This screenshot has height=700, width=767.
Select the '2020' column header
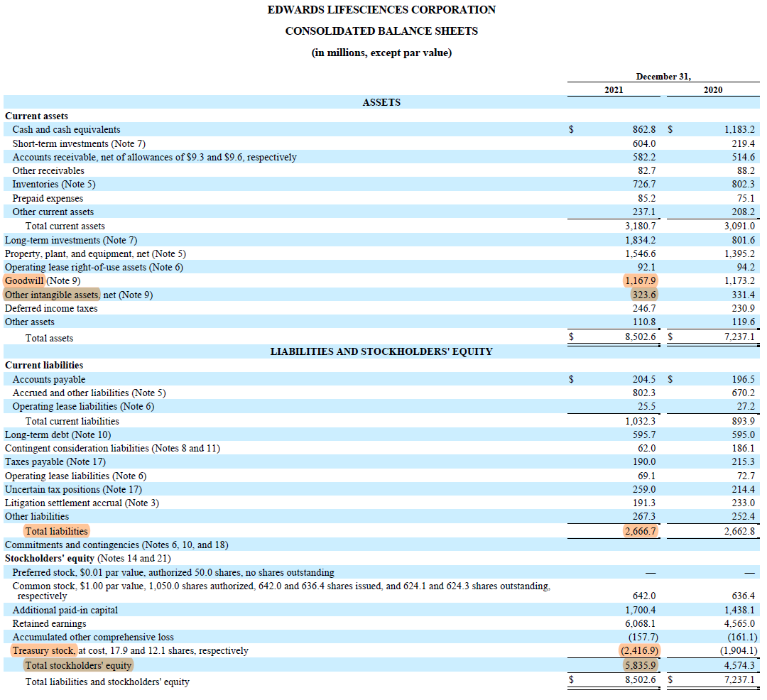click(713, 90)
